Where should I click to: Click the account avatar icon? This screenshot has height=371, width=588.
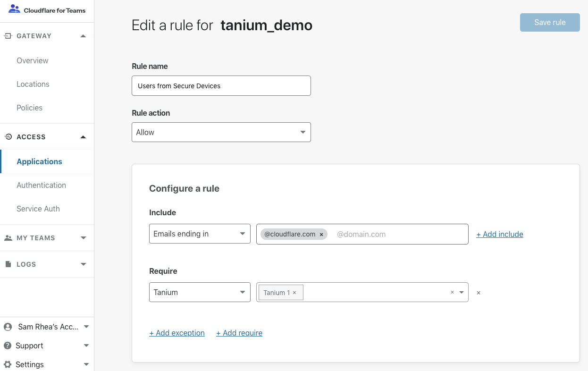[x=8, y=327]
